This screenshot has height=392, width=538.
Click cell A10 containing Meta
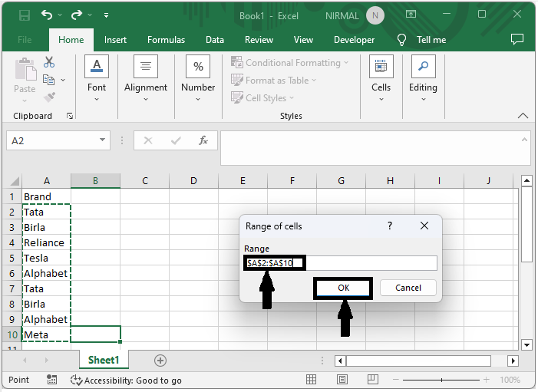click(x=46, y=334)
